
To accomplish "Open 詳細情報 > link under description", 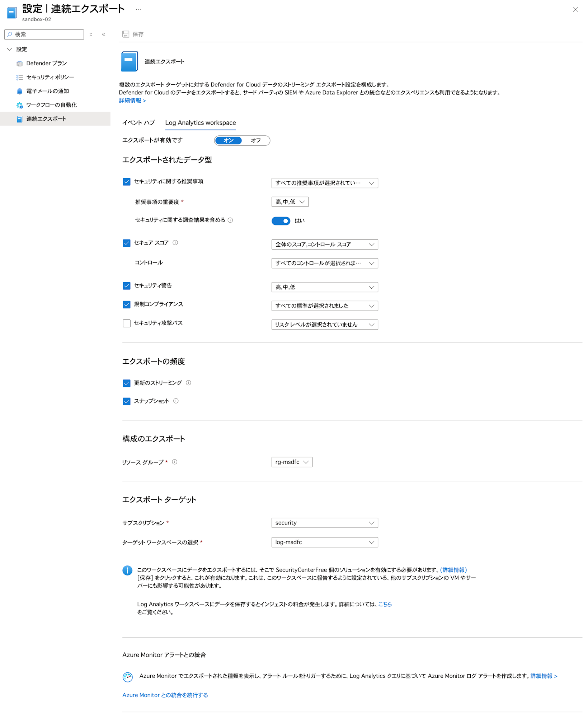I will click(132, 101).
